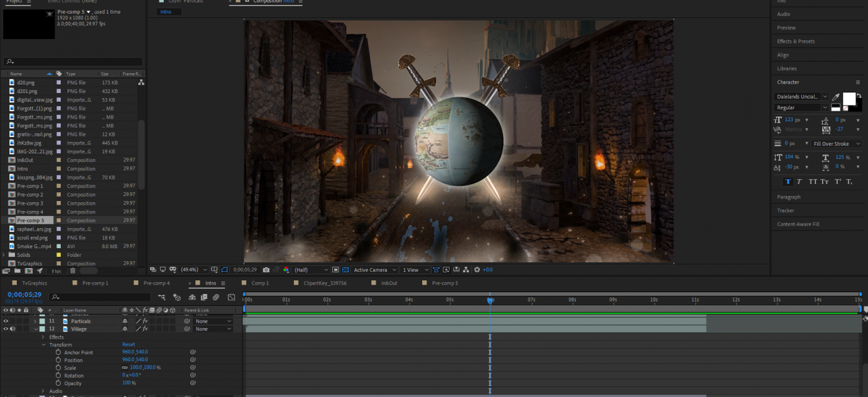The height and width of the screenshot is (397, 868).
Task: Collapse the Transform property group
Action: 44,345
